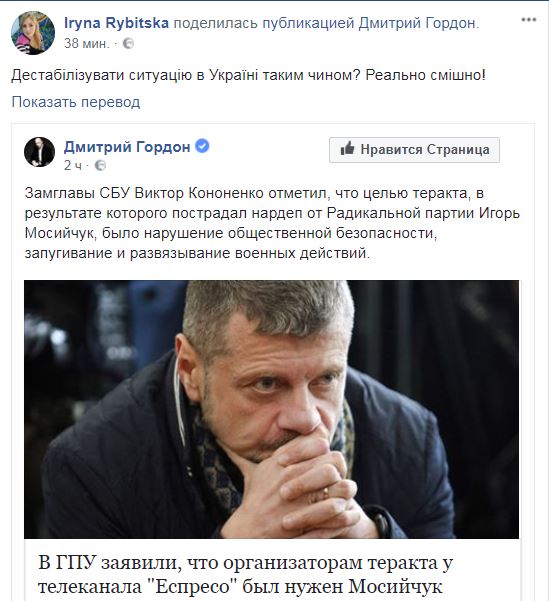Click the 38 мин. post timestamp

(87, 43)
